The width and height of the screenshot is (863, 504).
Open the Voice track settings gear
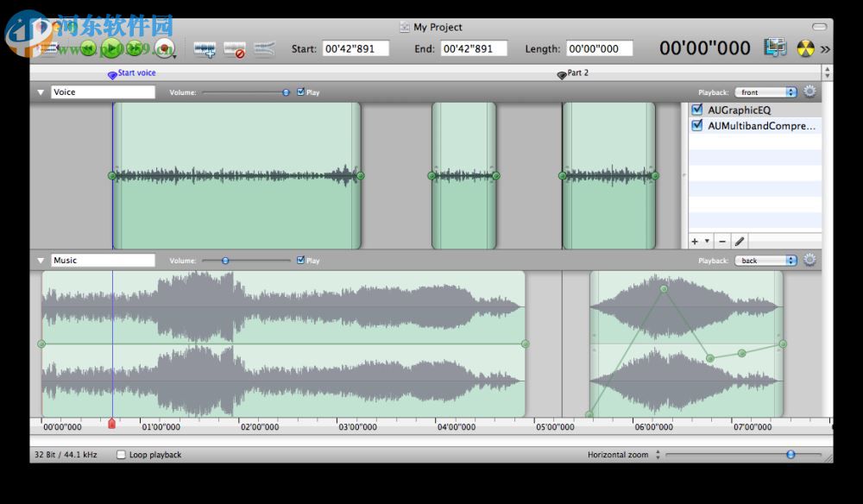809,91
